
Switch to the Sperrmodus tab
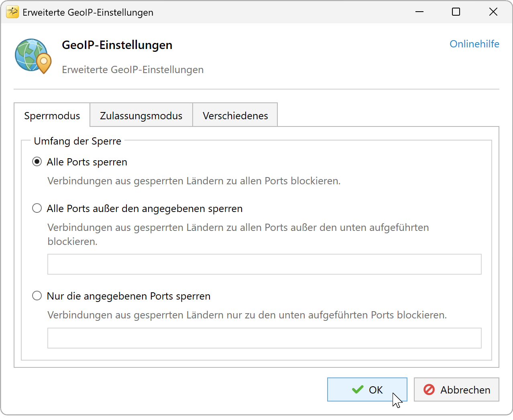[52, 116]
